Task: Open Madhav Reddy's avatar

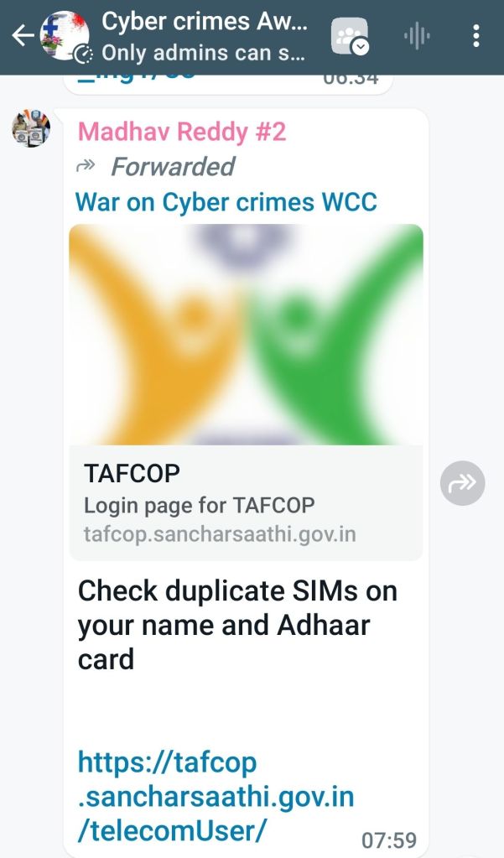Action: point(31,128)
